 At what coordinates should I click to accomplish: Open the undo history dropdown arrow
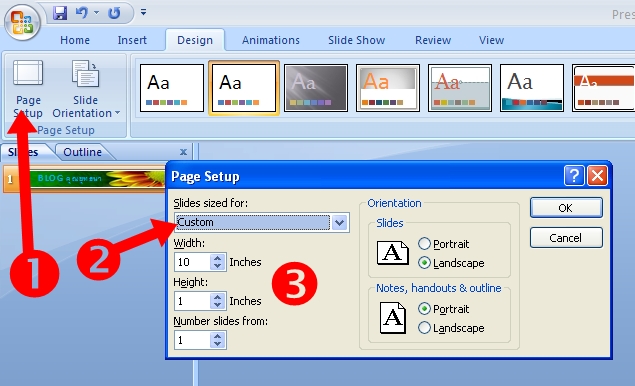(96, 13)
